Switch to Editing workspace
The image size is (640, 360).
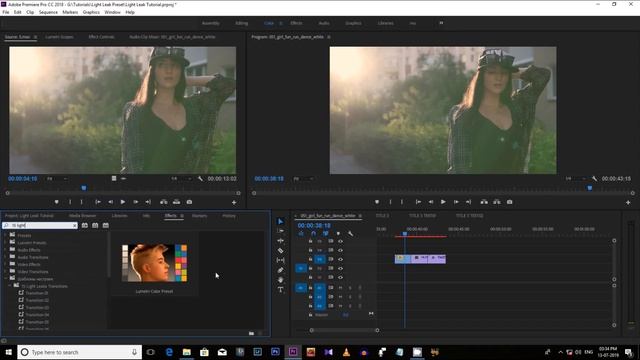242,23
